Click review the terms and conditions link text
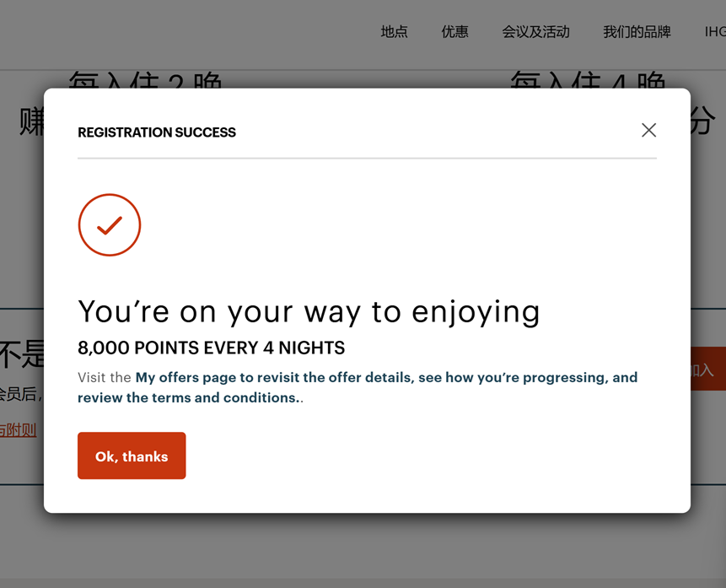 tap(189, 397)
